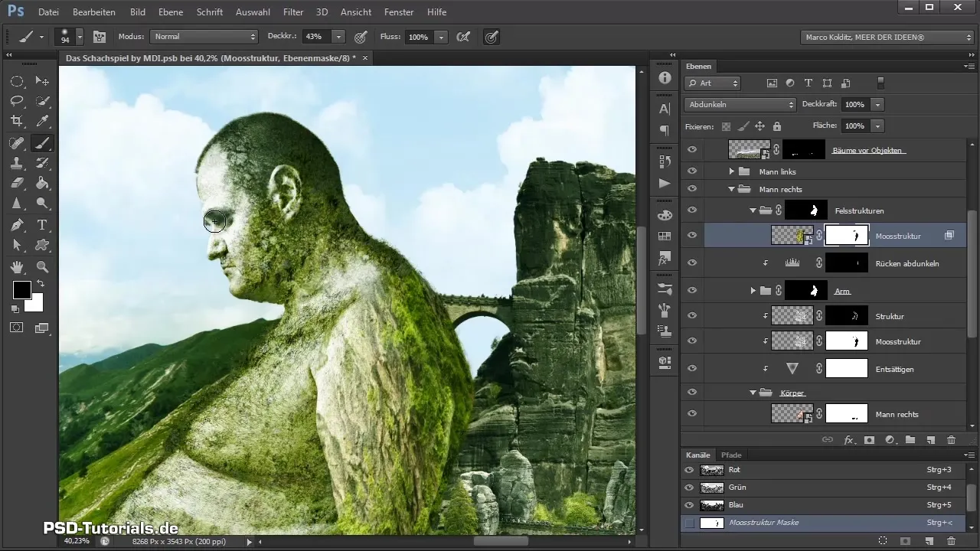Collapse the Felsstrukturen group

click(753, 210)
